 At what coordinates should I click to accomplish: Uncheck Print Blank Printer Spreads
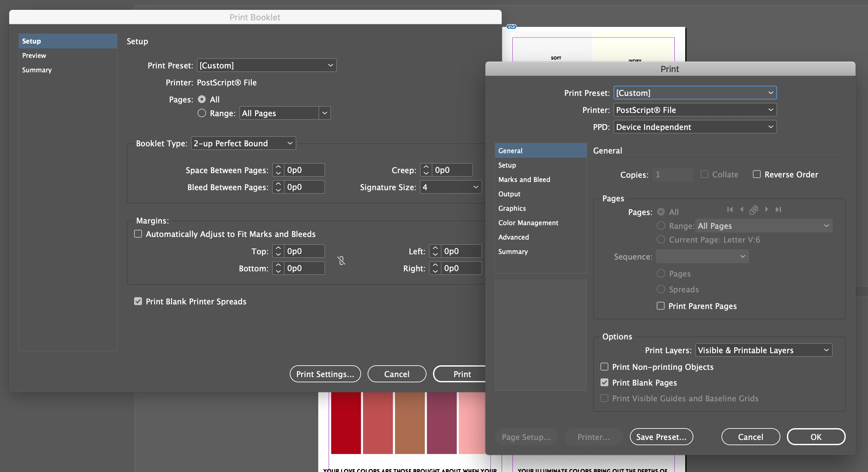point(138,301)
